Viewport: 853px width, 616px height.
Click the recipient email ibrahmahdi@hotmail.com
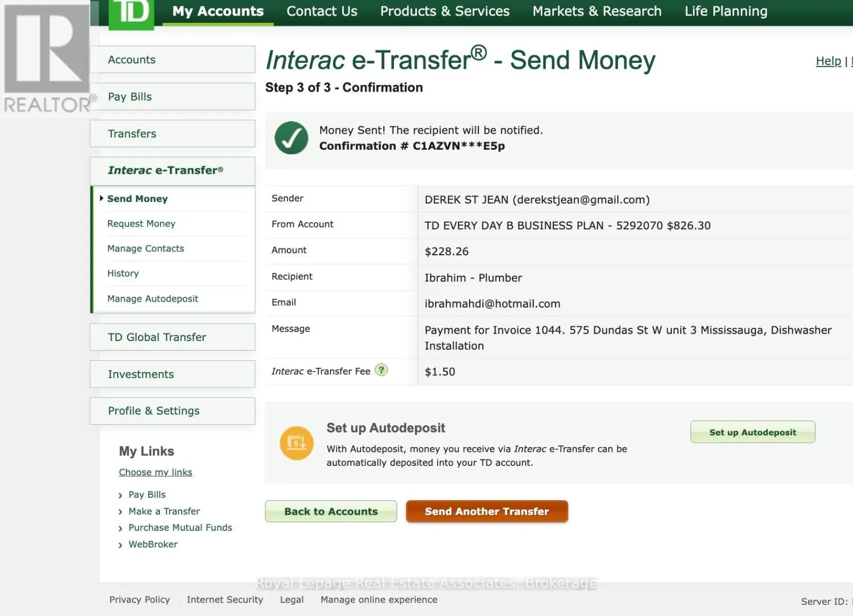pyautogui.click(x=493, y=304)
